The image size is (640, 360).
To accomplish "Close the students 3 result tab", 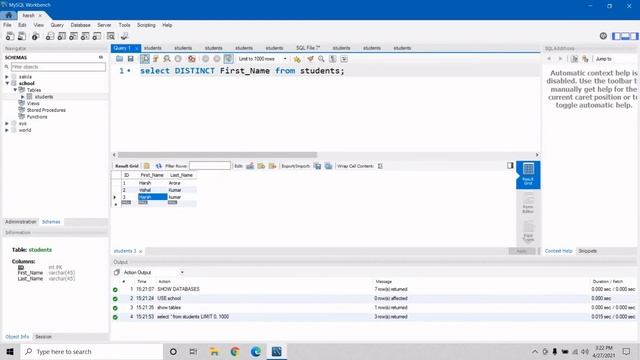I will [140, 251].
